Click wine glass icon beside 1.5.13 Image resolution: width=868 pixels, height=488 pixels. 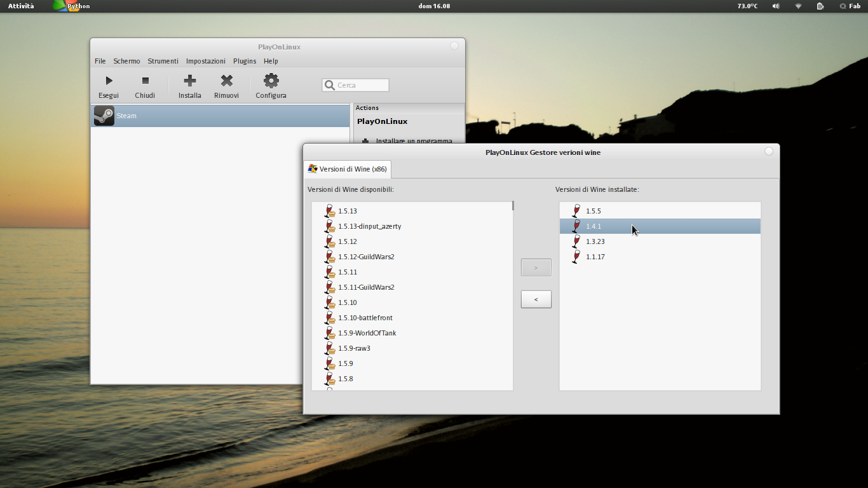click(x=329, y=211)
